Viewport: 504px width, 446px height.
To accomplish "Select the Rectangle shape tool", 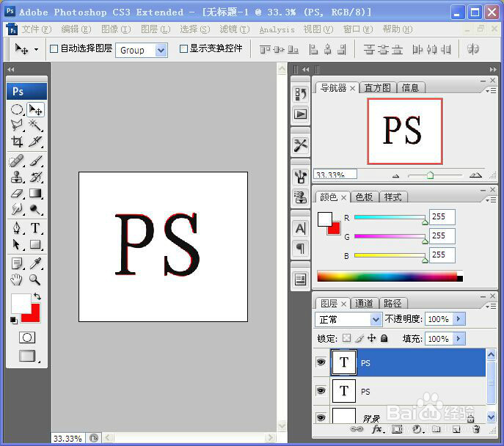I will point(35,244).
